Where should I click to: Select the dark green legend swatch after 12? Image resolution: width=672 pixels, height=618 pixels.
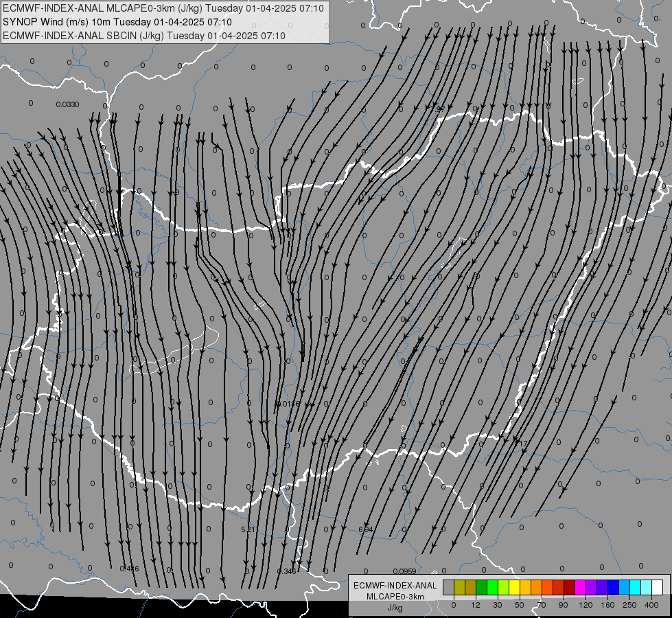pyautogui.click(x=481, y=587)
